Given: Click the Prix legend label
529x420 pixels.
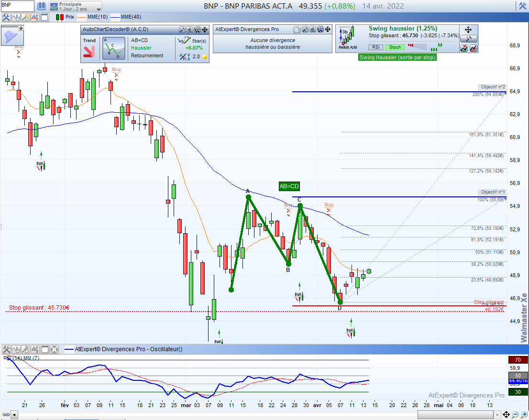Looking at the screenshot, I should click(x=70, y=17).
